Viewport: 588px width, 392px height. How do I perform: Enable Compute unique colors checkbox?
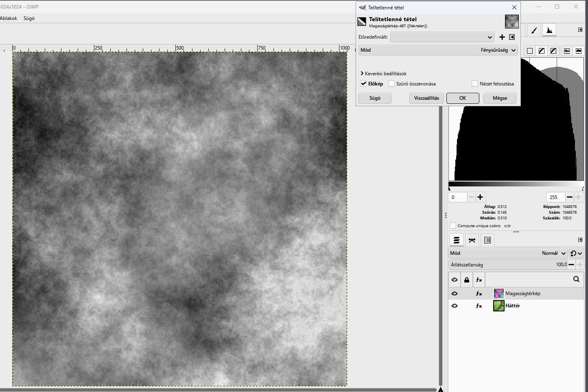coord(453,226)
